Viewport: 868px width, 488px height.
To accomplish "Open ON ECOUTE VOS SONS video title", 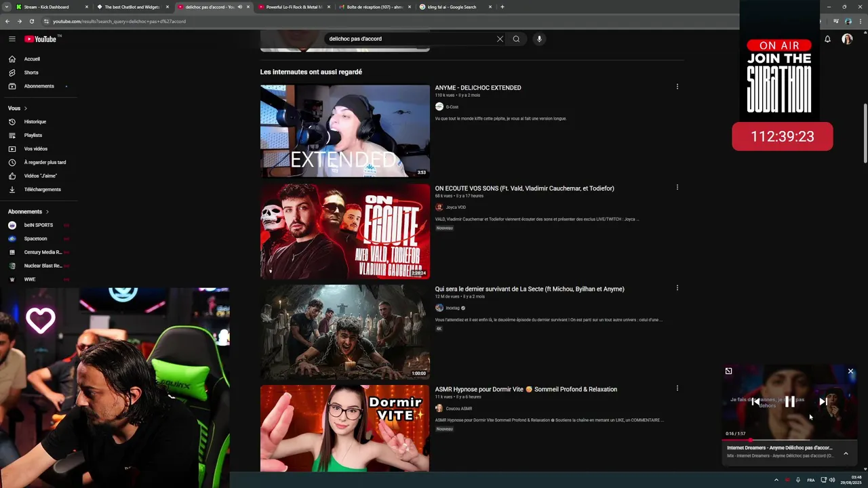I will [524, 188].
